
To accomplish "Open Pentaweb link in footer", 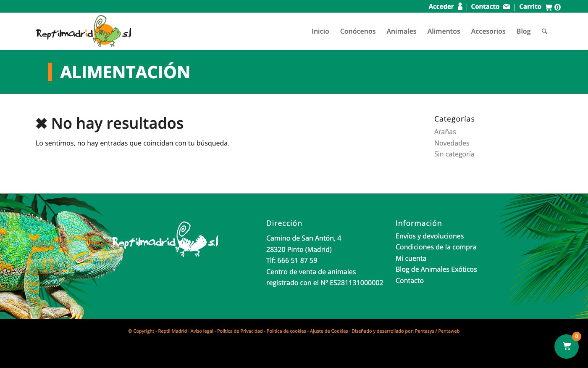I will pyautogui.click(x=449, y=331).
